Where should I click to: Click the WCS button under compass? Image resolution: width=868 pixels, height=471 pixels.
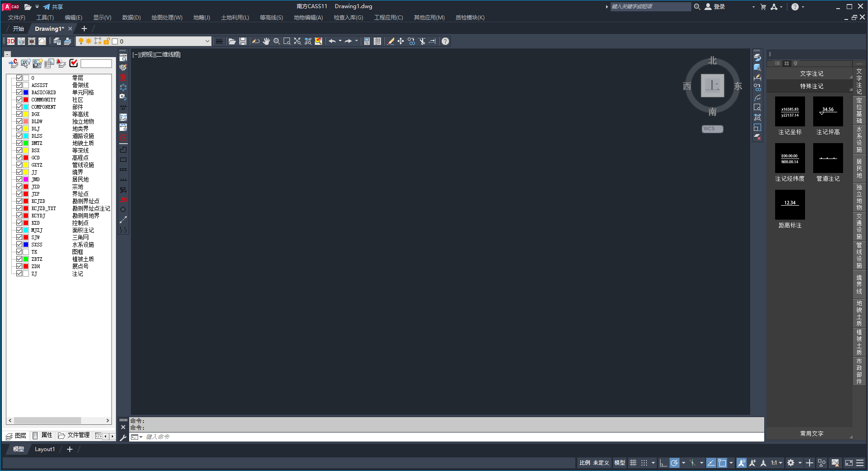712,129
